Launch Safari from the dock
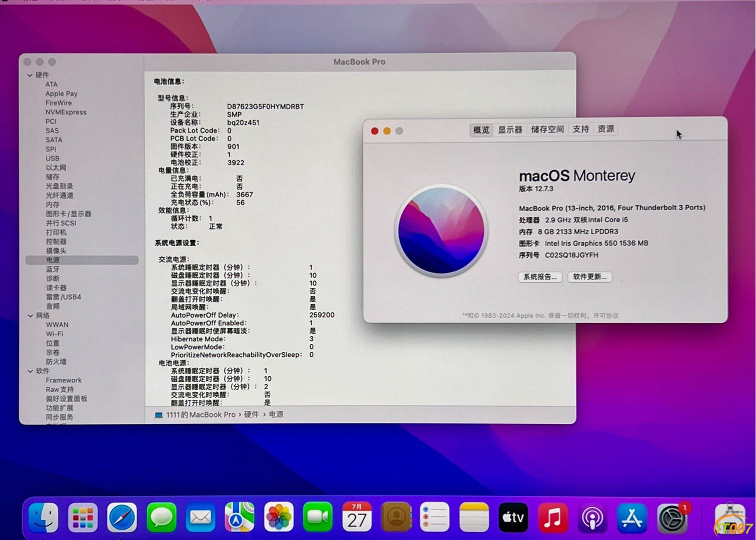The height and width of the screenshot is (540, 756). pyautogui.click(x=122, y=517)
